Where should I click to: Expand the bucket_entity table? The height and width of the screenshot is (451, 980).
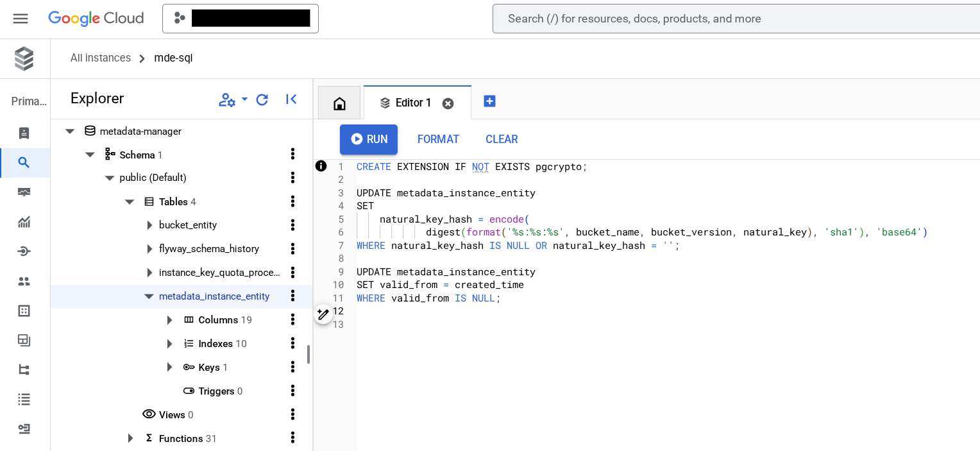point(149,225)
